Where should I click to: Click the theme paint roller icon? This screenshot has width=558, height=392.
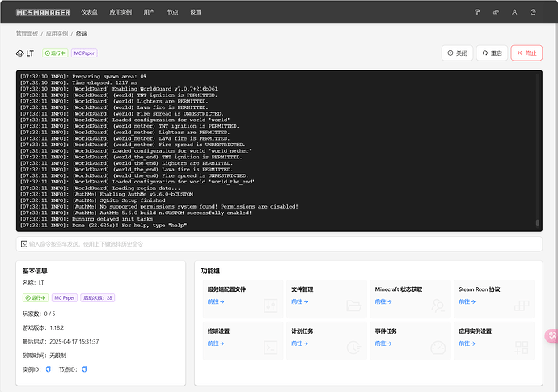click(x=477, y=12)
